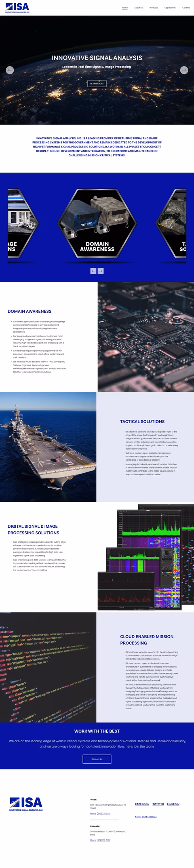
Task: Call the Texas office phone number
Action: pyautogui.click(x=103, y=813)
